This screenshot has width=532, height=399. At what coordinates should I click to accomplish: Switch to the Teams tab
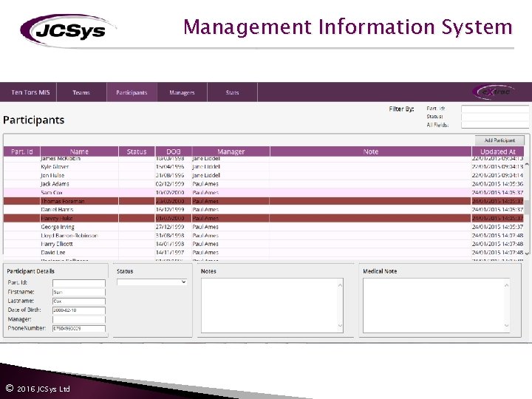point(81,92)
